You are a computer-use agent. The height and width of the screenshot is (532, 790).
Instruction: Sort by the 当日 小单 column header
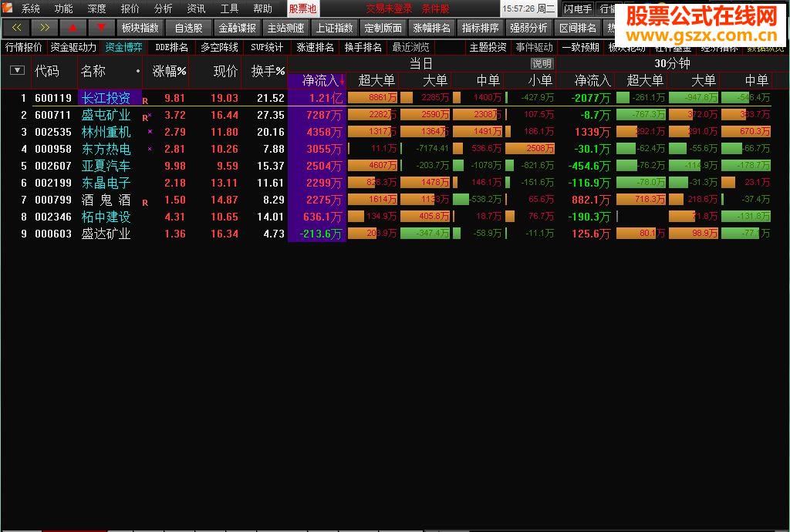[540, 80]
